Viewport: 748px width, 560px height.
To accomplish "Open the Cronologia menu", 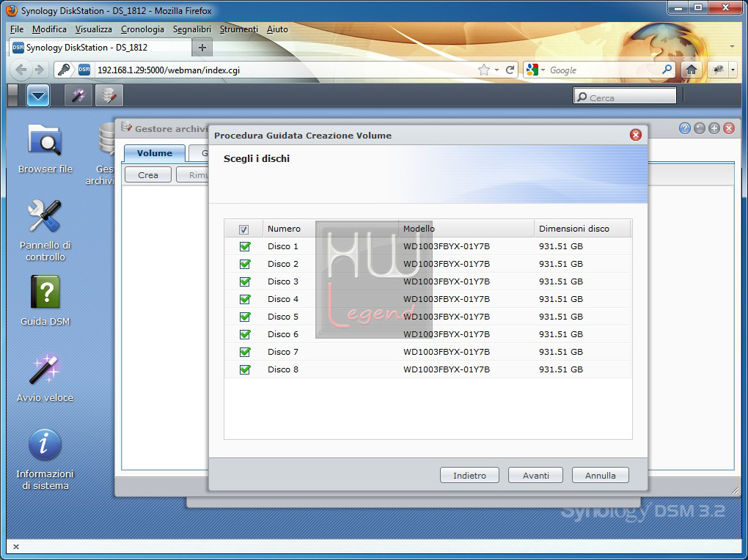I will click(x=142, y=29).
